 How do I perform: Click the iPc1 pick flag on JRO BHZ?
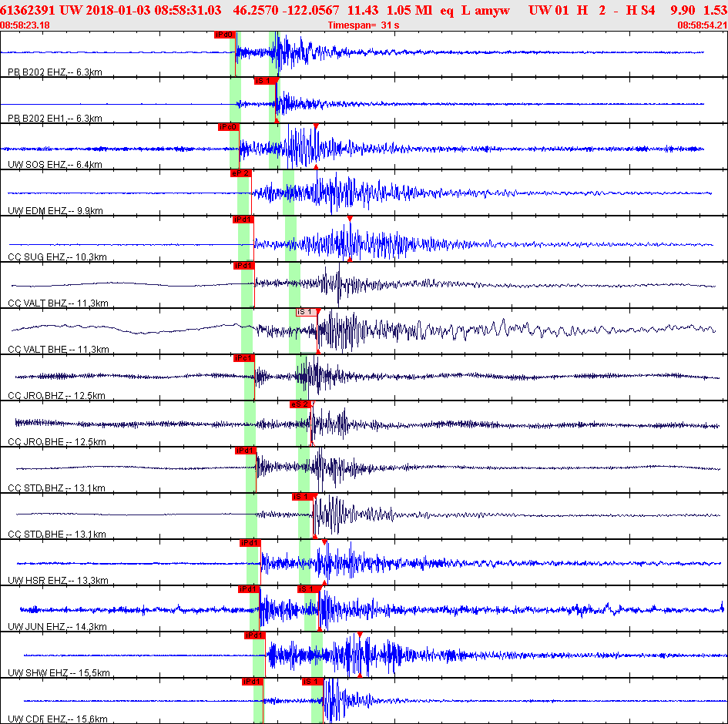tap(244, 358)
